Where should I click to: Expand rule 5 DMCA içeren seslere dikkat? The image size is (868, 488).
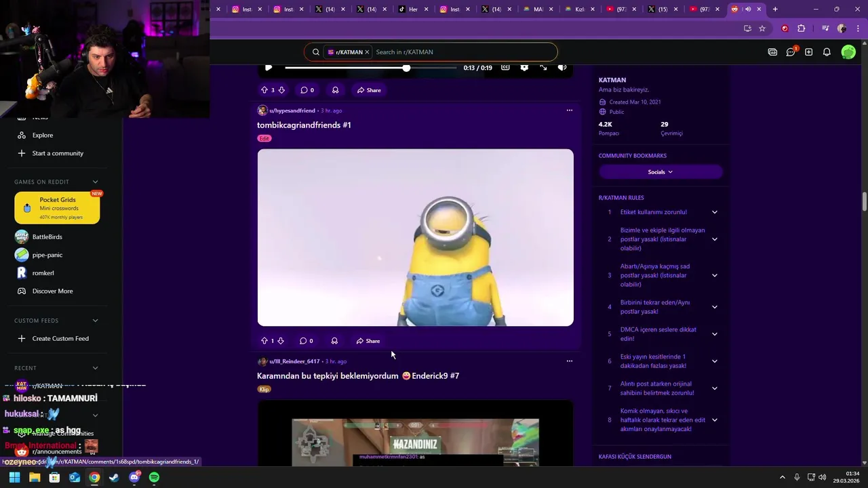click(x=715, y=334)
